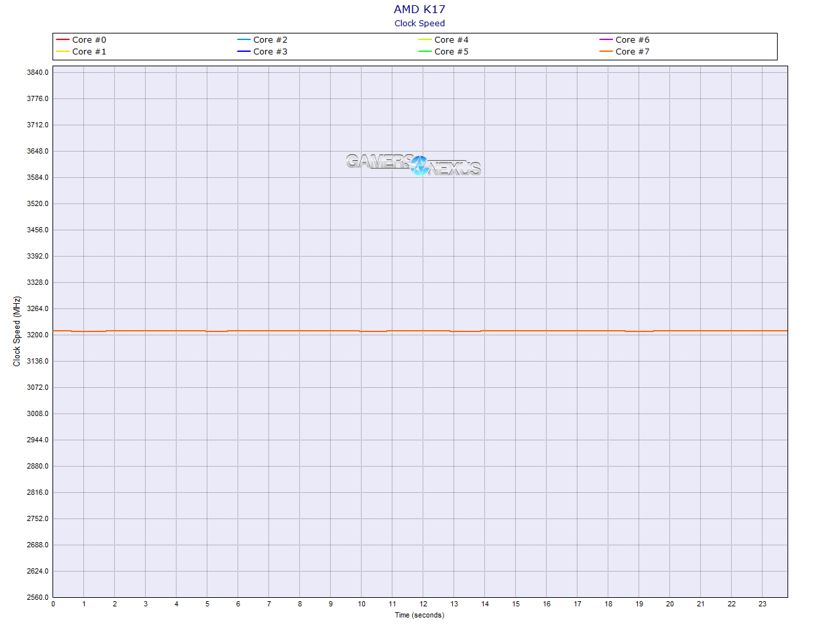Select the light blue Core #2 legend swatch
The width and height of the screenshot is (840, 630).
tap(244, 40)
